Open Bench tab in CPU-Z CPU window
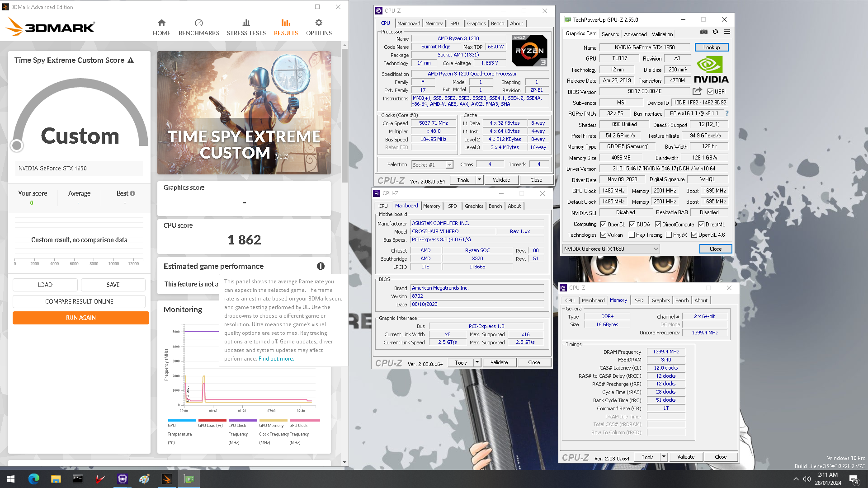Viewport: 868px width, 488px height. point(497,23)
